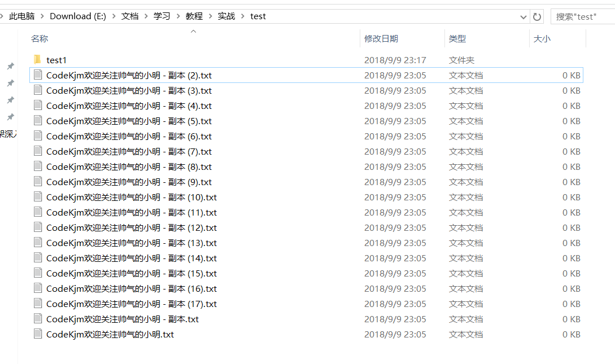Screen dimensions: 615x364
Task: Click the icon of CodeKjm欢迎关注帅气的小明.txt
Action: click(38, 334)
